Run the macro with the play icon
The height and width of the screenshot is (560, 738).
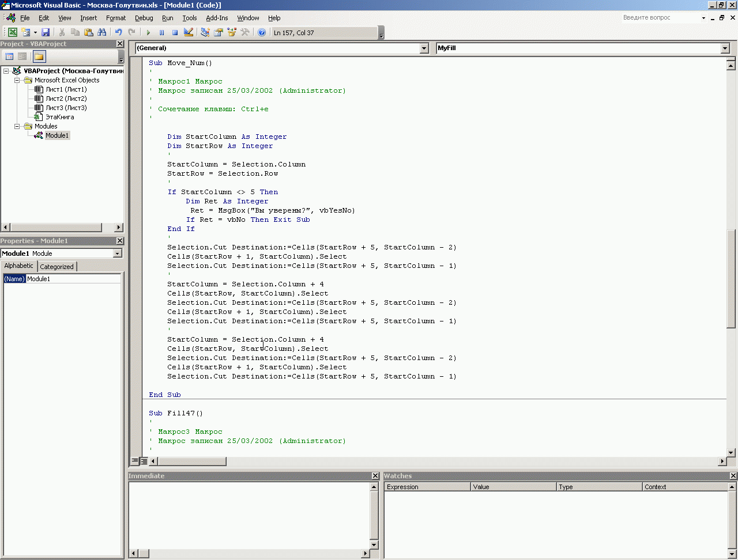coord(148,32)
